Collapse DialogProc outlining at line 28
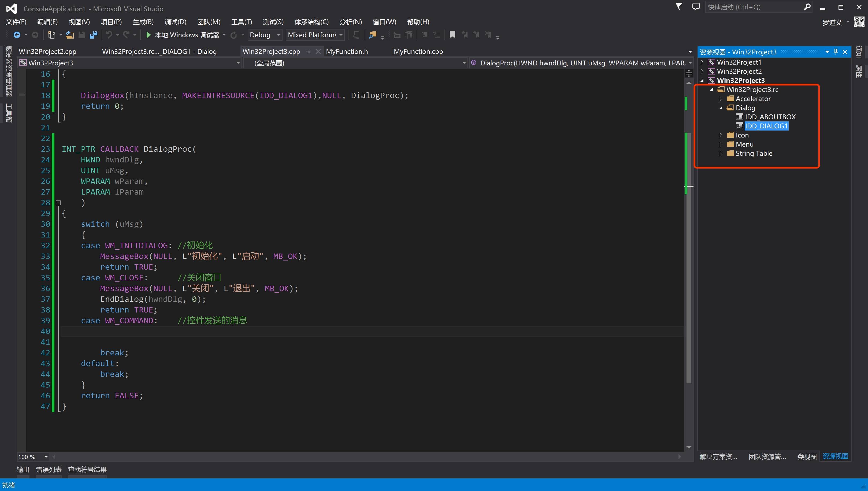The height and width of the screenshot is (491, 868). (x=58, y=203)
